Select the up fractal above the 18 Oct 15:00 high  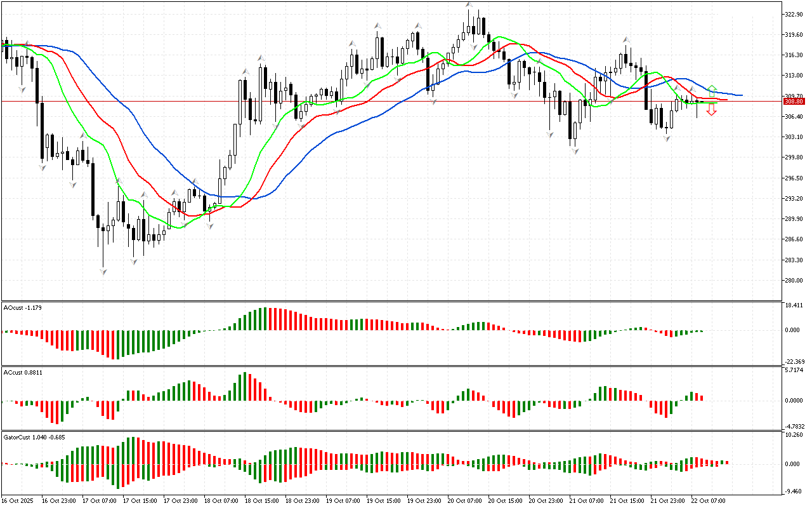[x=261, y=57]
